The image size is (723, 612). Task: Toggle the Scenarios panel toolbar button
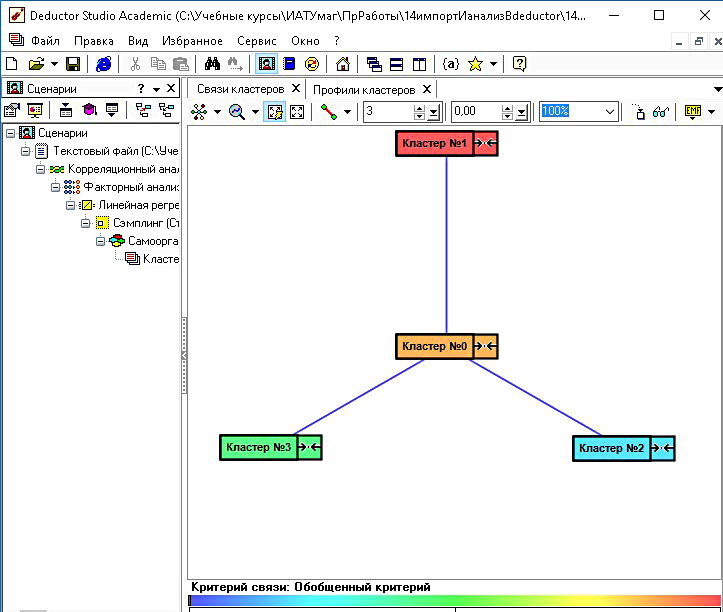point(267,64)
